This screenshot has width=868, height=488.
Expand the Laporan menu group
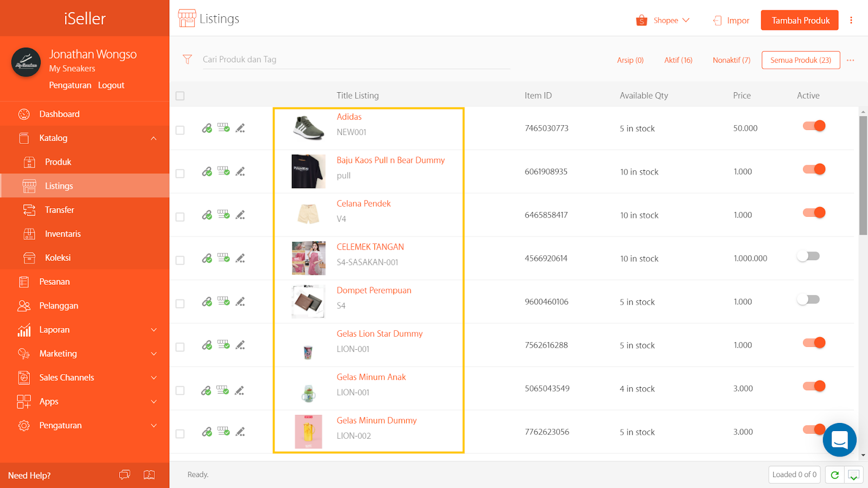tap(54, 330)
